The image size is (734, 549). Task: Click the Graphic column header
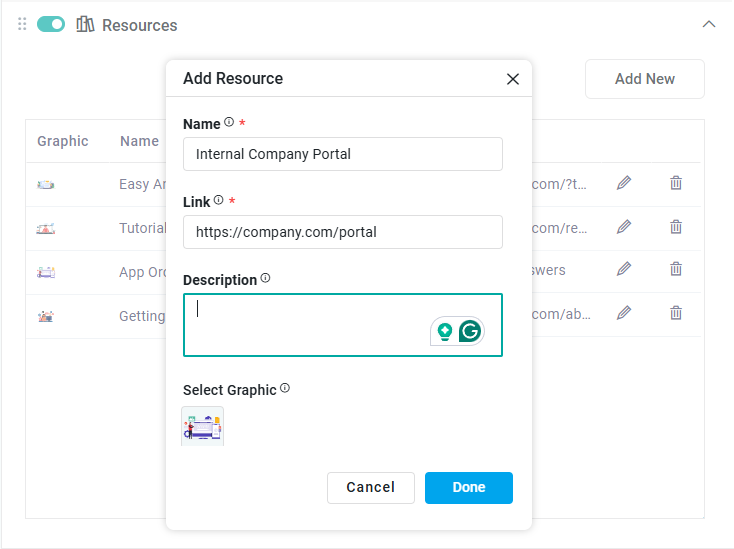point(63,141)
